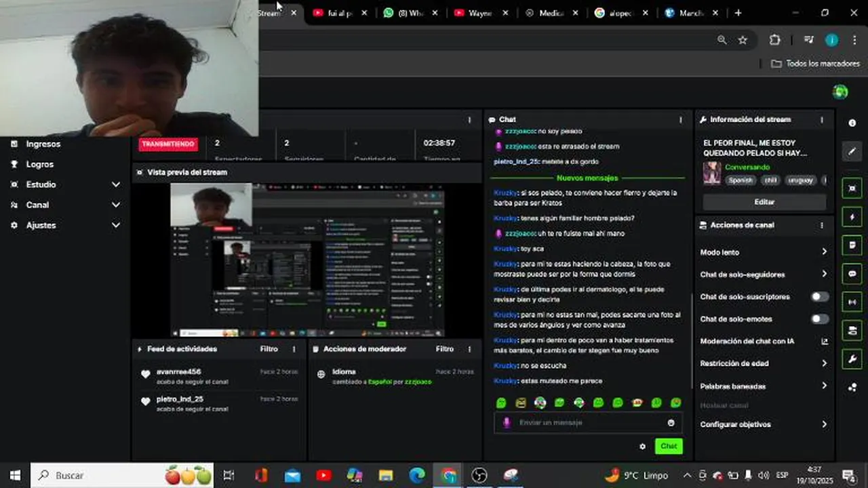Open Todos los marcadores folder
The height and width of the screenshot is (488, 868).
816,64
